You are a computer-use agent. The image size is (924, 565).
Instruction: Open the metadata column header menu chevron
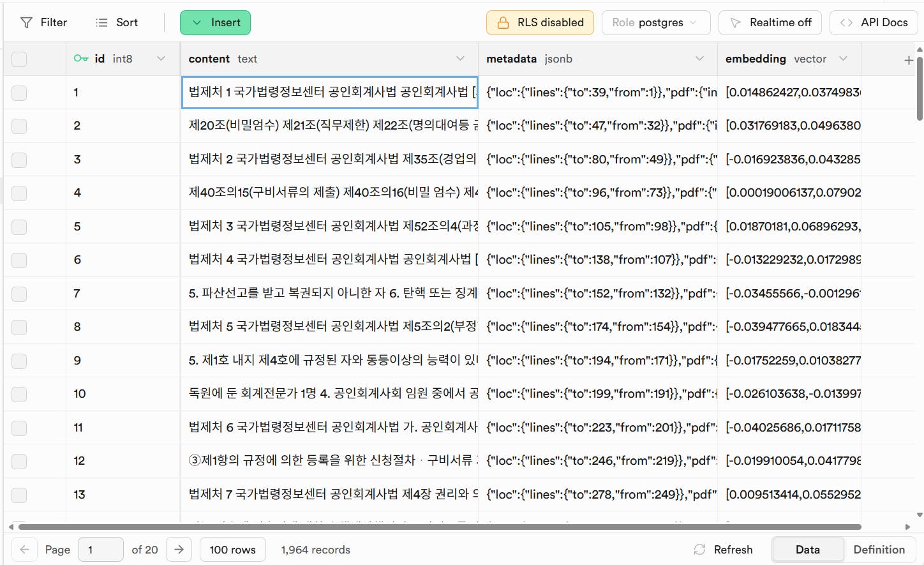pos(699,59)
